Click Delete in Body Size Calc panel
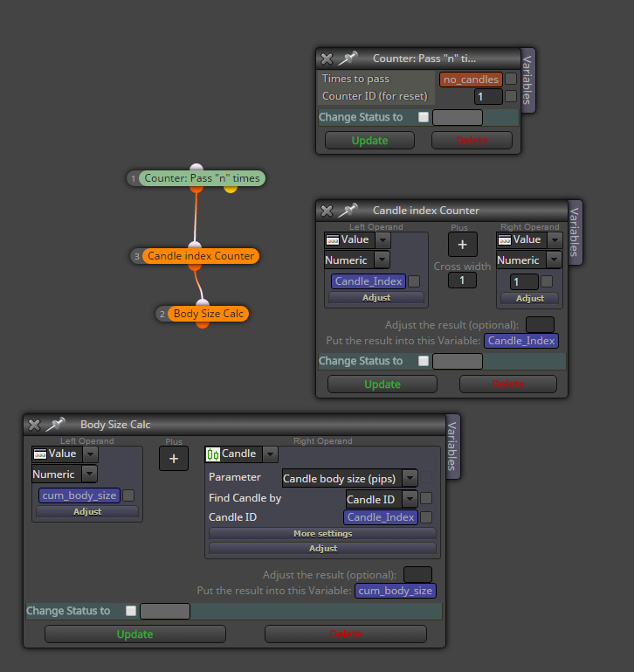Viewport: 634px width, 672px height. [346, 634]
